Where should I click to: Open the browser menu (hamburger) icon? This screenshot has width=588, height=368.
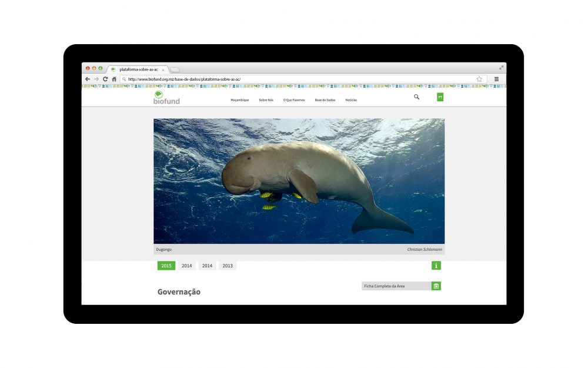(496, 78)
